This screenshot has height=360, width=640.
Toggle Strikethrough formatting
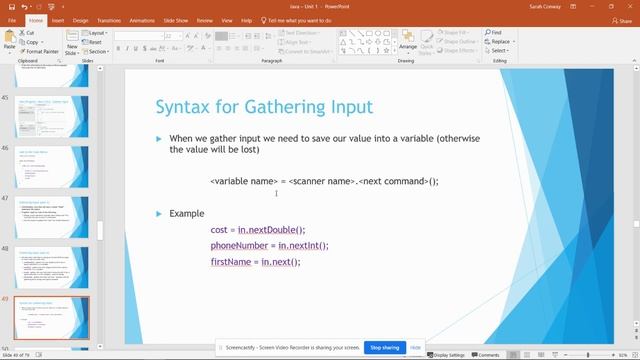[153, 49]
